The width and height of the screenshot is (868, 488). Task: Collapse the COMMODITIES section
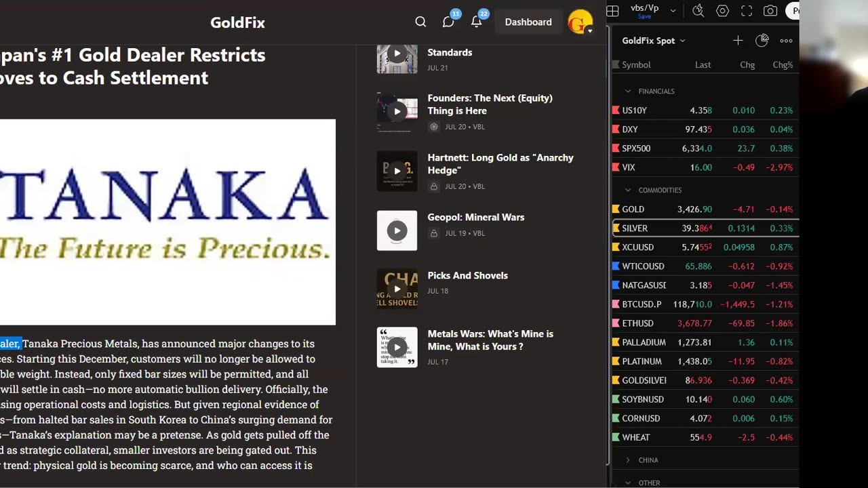click(628, 190)
